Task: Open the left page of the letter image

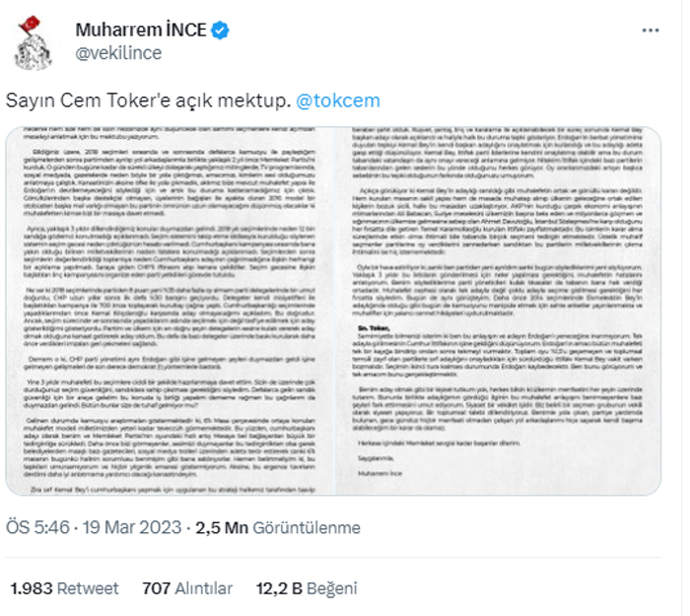Action: (x=170, y=310)
